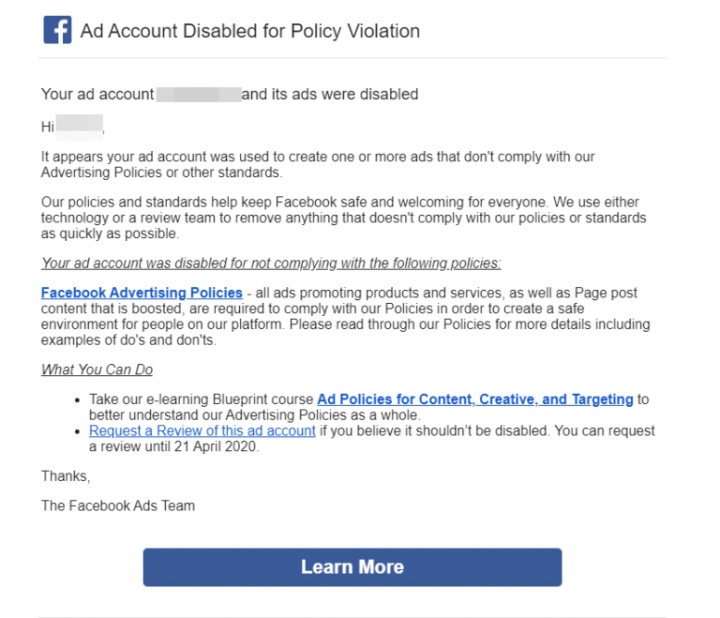Viewport: 720px width, 618px height.
Task: Click the second bullet point marker
Action: click(78, 432)
